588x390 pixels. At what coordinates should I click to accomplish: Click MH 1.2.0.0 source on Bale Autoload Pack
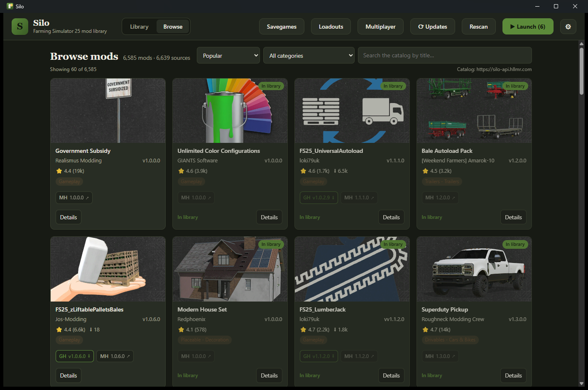[x=440, y=198]
